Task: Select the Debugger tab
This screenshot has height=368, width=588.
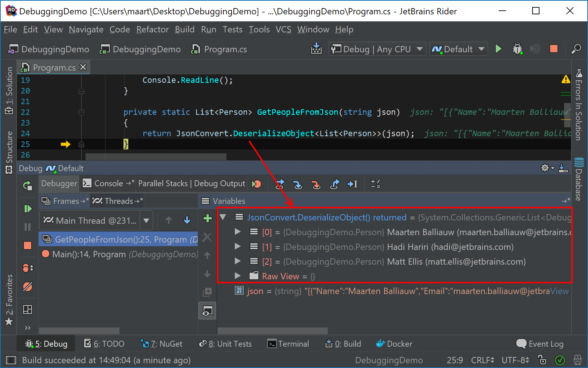Action: pos(59,183)
